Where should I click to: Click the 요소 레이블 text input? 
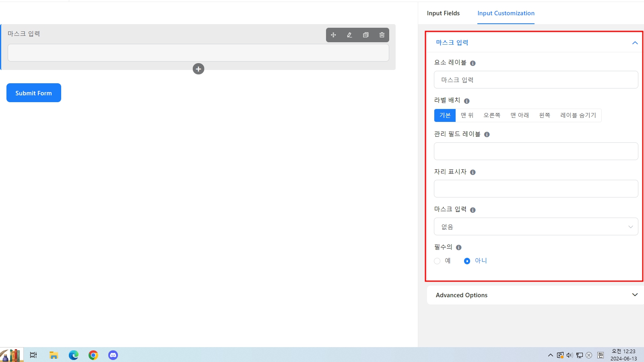[x=536, y=80]
